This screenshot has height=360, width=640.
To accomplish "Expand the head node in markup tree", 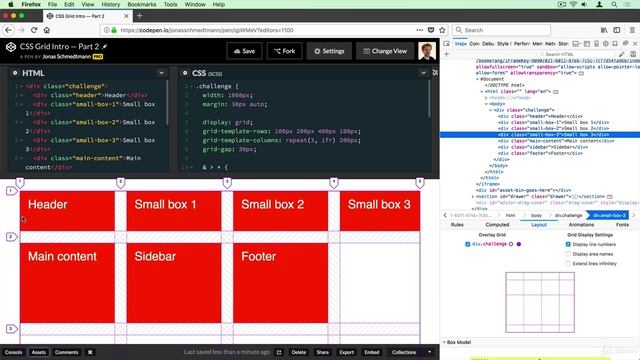I will point(486,98).
